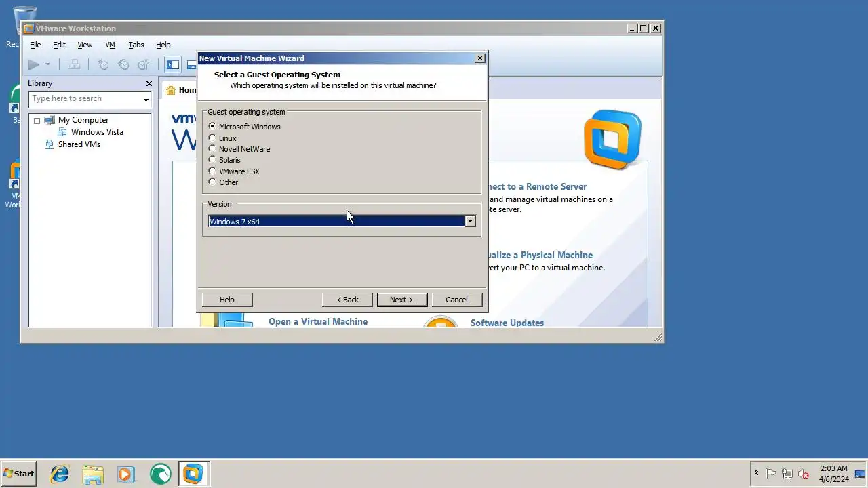Open the Edit menu

pyautogui.click(x=60, y=45)
